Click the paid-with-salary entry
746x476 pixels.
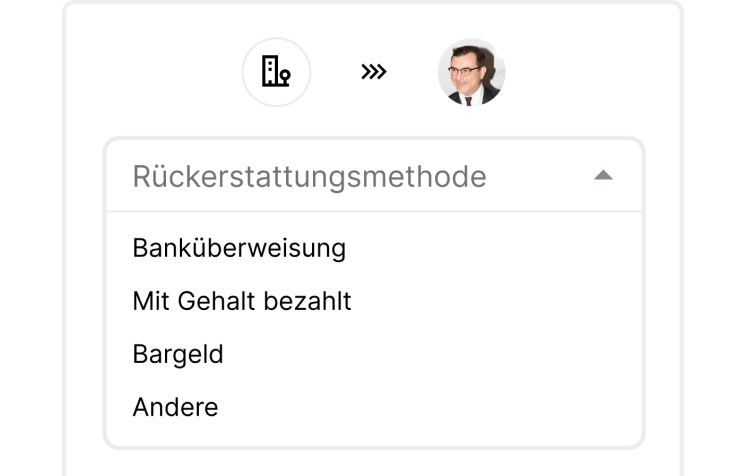[x=242, y=301]
